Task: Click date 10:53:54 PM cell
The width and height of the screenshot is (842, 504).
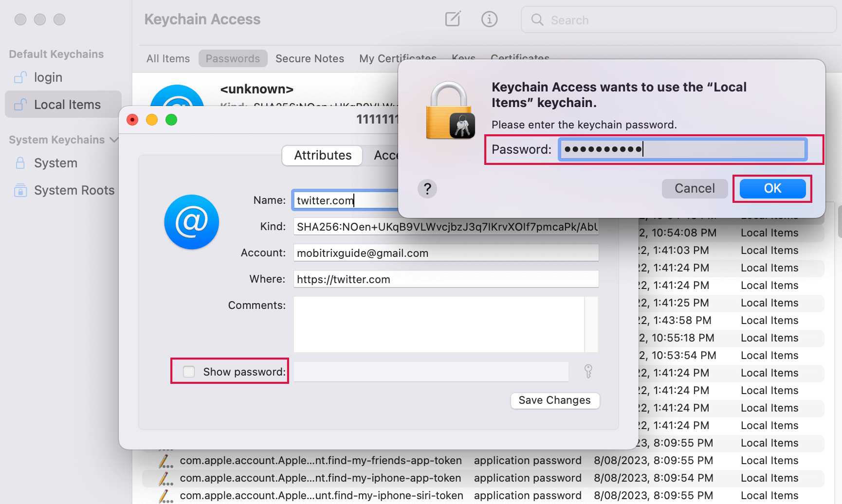Action: (x=677, y=355)
